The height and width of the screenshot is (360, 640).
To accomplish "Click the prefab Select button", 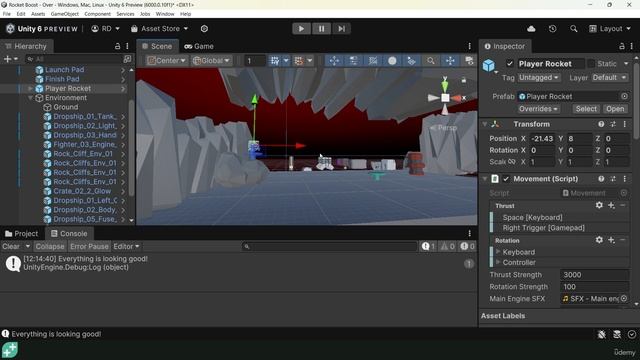I will [x=586, y=109].
